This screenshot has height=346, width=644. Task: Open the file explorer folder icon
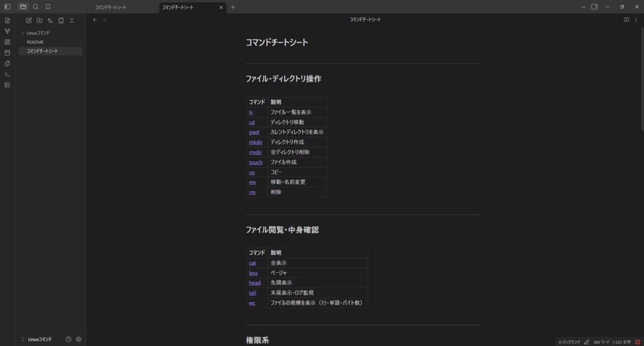pos(23,7)
